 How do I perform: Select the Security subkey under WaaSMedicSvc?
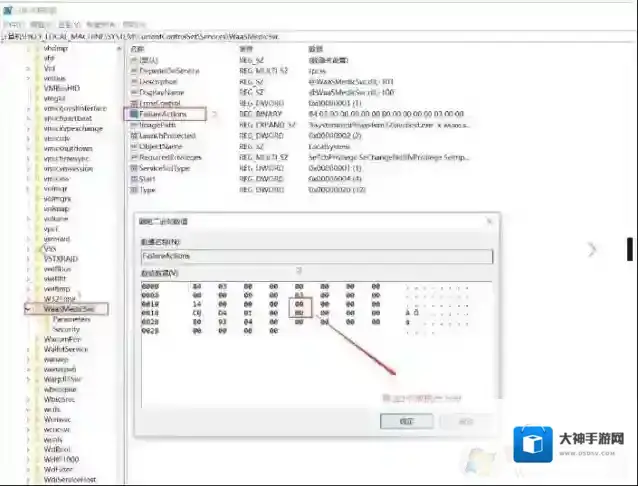pyautogui.click(x=65, y=329)
